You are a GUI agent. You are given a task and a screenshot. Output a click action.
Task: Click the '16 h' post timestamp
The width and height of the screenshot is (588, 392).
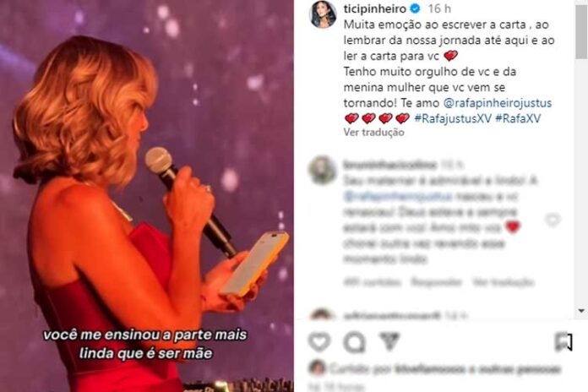click(x=439, y=8)
